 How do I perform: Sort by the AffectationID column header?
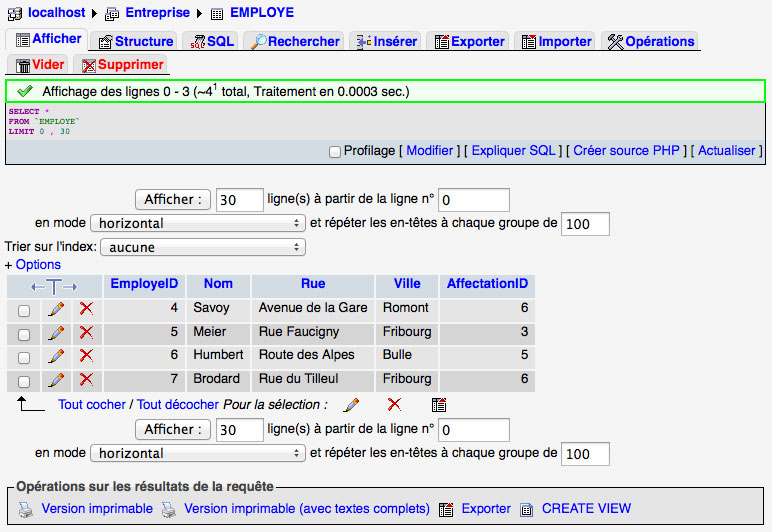(487, 283)
